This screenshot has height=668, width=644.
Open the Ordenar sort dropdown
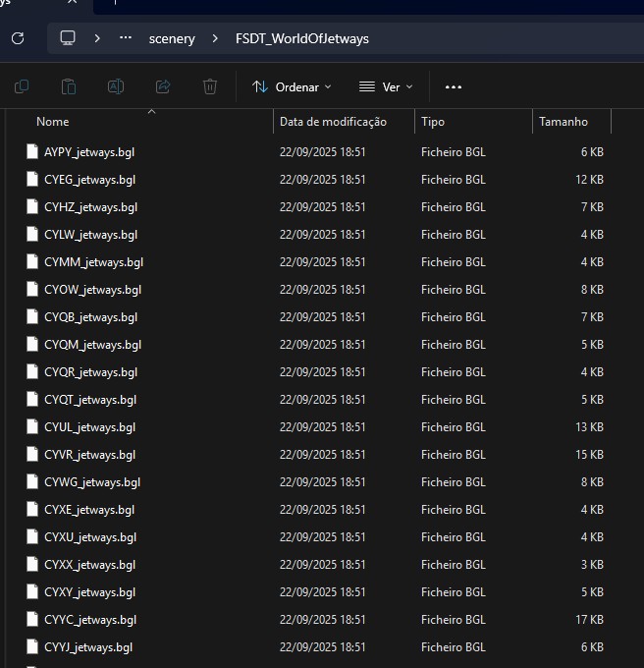(292, 86)
